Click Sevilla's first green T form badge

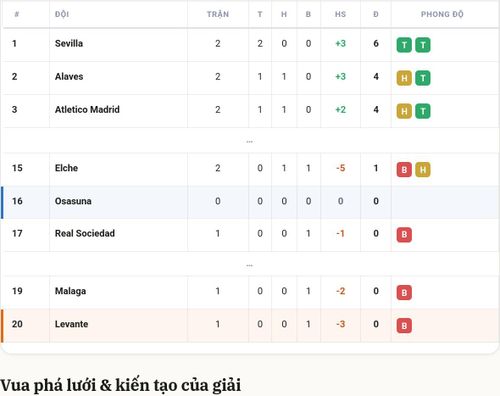[x=404, y=45]
